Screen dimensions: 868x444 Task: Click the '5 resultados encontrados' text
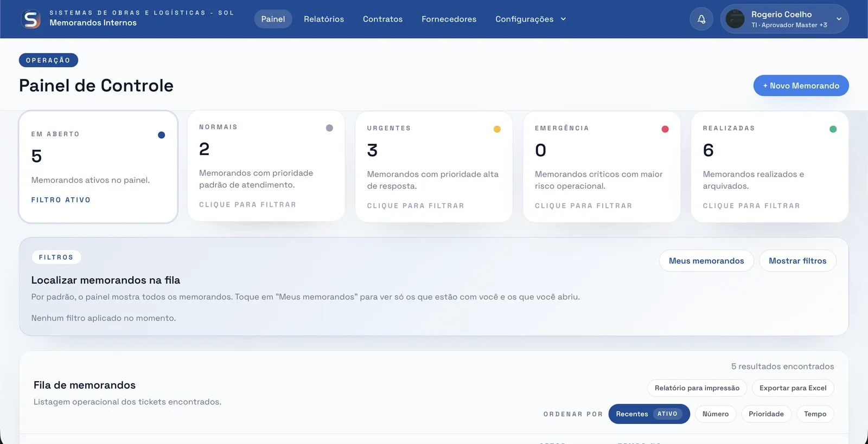pyautogui.click(x=782, y=366)
